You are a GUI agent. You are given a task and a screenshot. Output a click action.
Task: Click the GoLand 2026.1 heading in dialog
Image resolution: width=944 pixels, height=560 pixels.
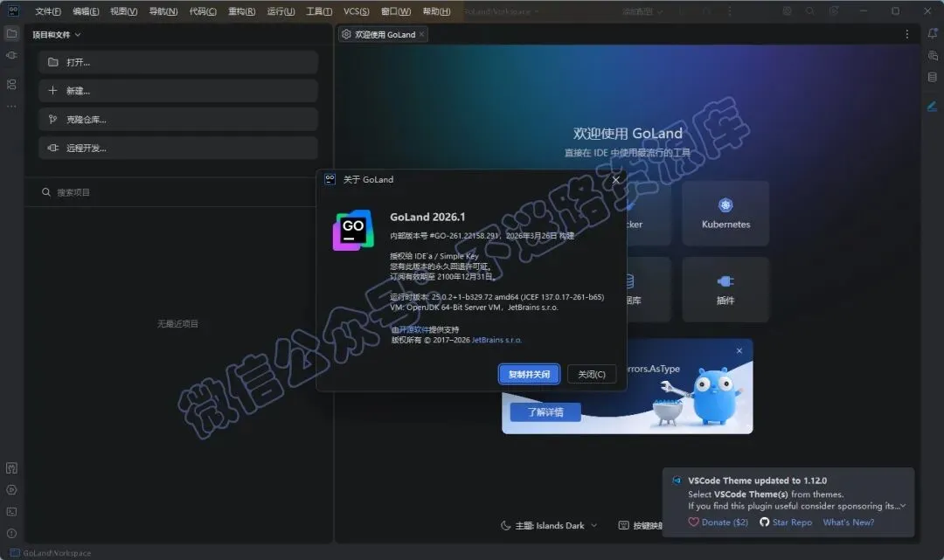[427, 218]
